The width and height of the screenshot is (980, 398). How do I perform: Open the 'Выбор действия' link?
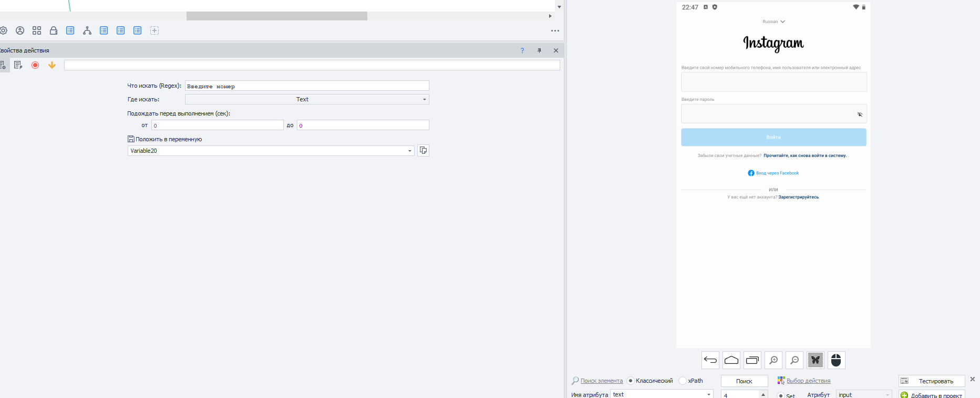pos(808,381)
